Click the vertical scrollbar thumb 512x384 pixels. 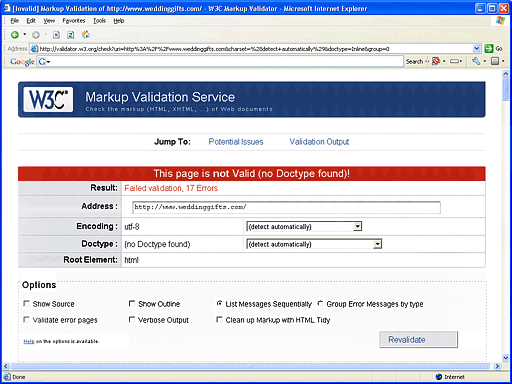[x=505, y=89]
